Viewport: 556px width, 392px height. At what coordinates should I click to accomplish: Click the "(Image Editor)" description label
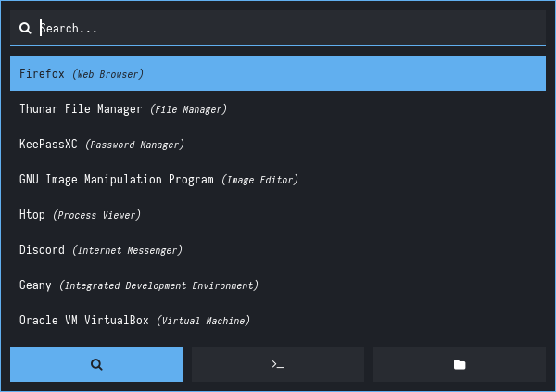pyautogui.click(x=259, y=180)
